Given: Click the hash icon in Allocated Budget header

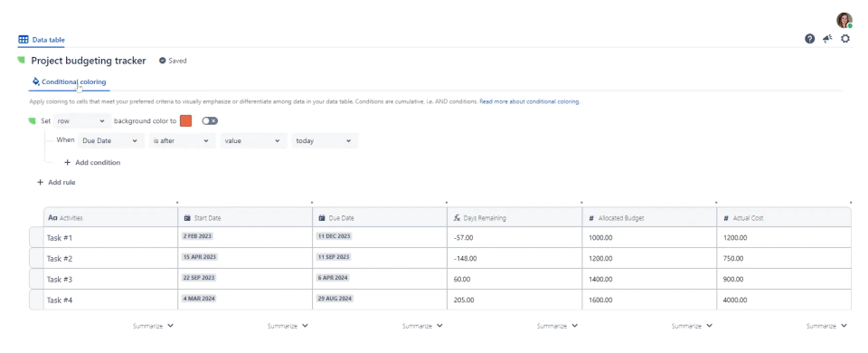Looking at the screenshot, I should point(591,218).
